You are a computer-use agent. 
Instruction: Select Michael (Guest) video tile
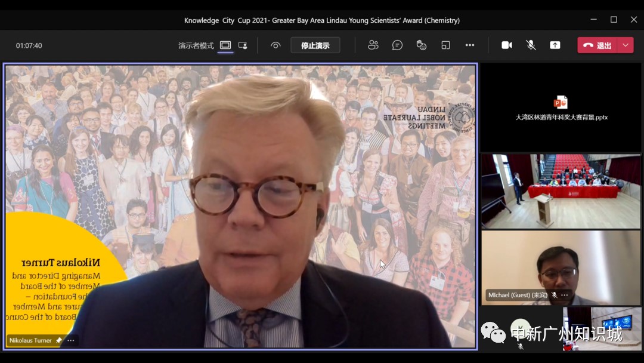(x=561, y=267)
